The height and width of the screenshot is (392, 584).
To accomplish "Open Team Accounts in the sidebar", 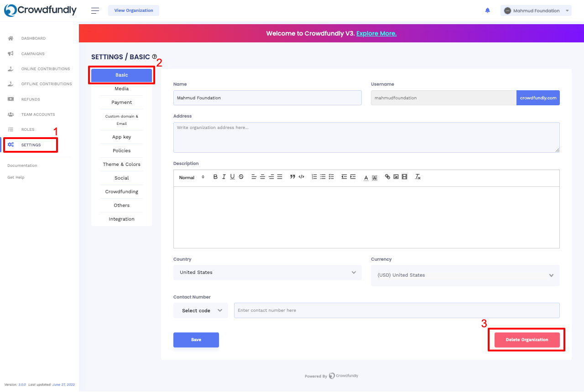I will tap(38, 114).
